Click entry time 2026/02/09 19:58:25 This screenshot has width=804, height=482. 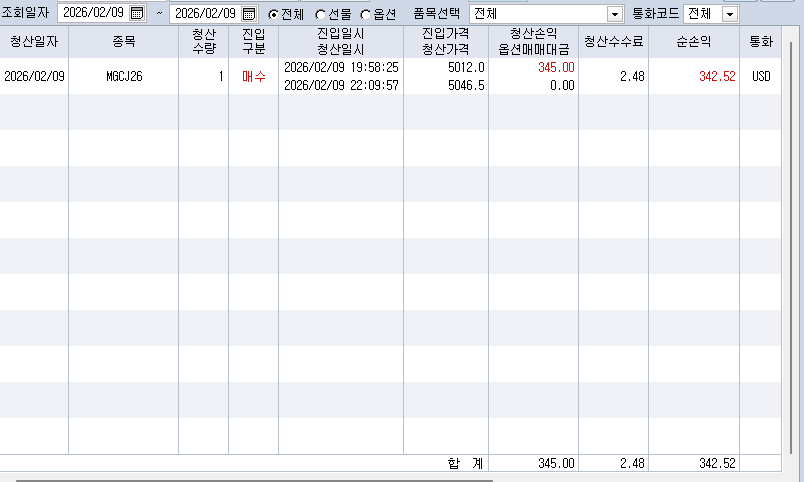click(x=341, y=67)
